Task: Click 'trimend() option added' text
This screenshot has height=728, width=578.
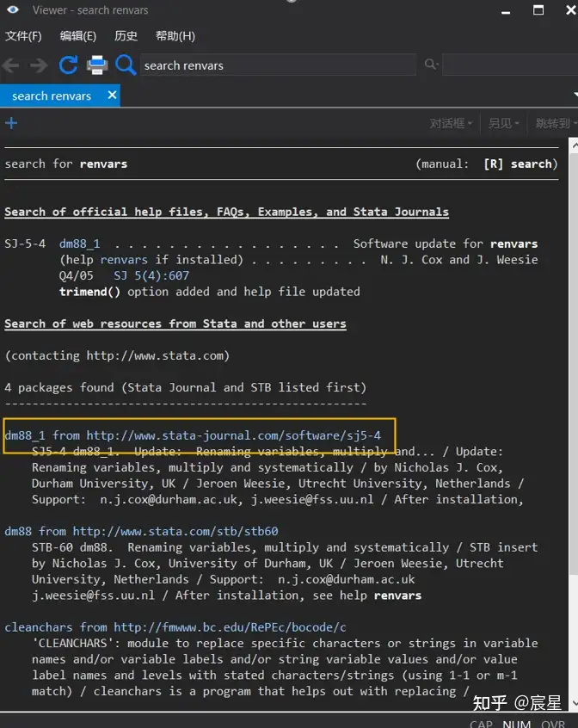Action: pos(209,292)
